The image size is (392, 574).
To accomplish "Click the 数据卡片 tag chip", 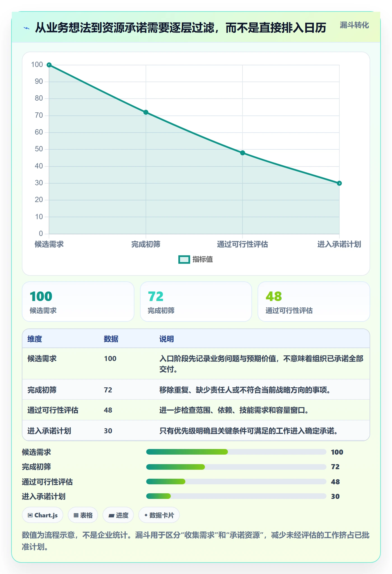I will pos(159,515).
